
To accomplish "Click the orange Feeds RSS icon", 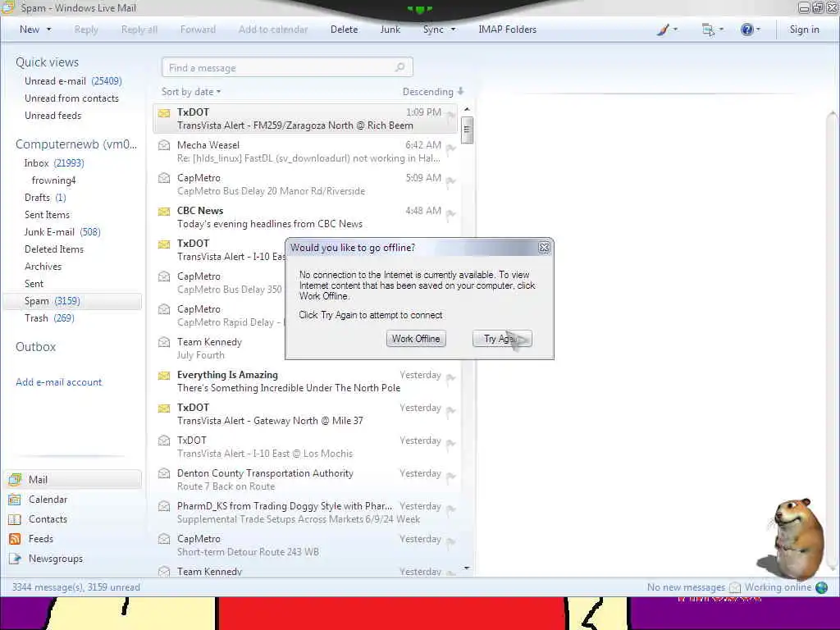I will tap(15, 539).
